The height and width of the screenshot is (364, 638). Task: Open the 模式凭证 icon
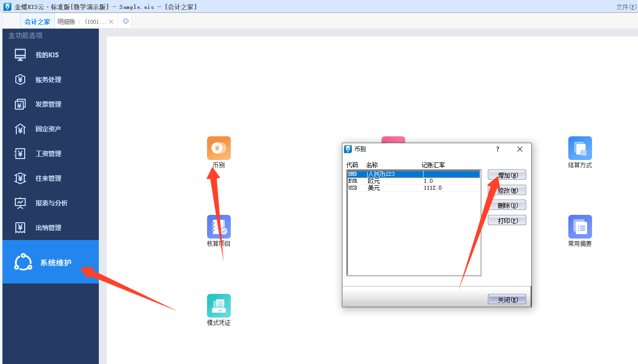click(x=218, y=306)
